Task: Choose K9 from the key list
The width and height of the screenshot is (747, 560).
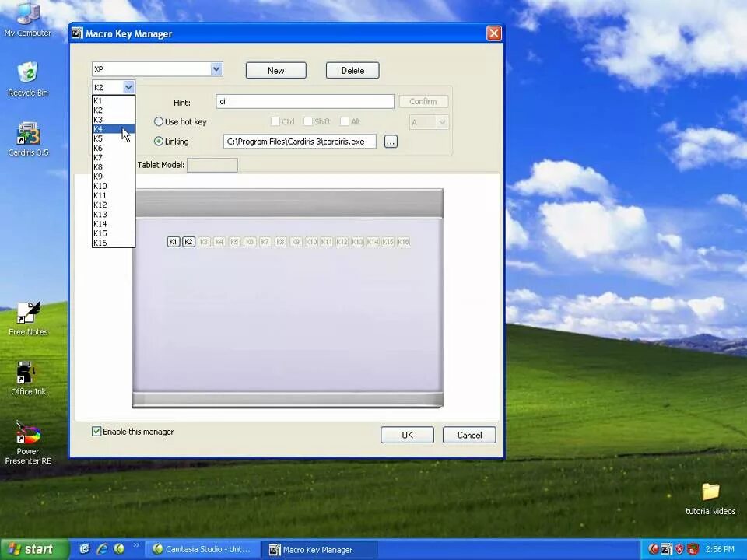Action: [x=114, y=177]
